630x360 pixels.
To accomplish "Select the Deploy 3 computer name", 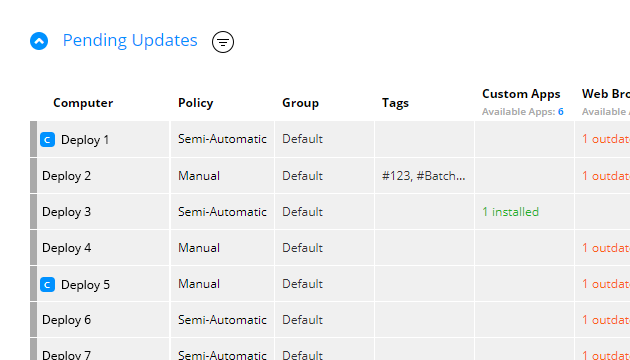I will click(x=66, y=212).
